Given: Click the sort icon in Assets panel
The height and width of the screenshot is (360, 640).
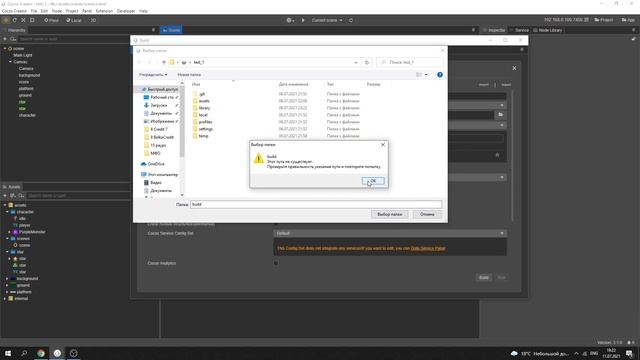Looking at the screenshot, I should tap(13, 196).
